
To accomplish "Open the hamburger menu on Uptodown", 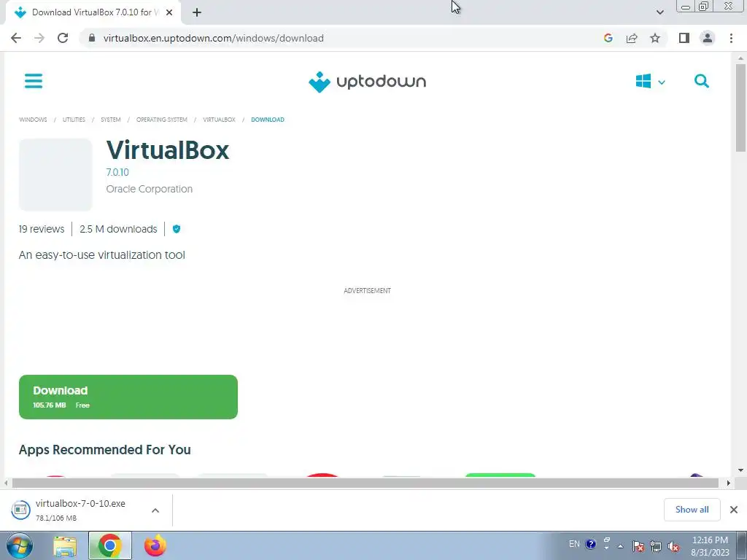I will coord(34,81).
